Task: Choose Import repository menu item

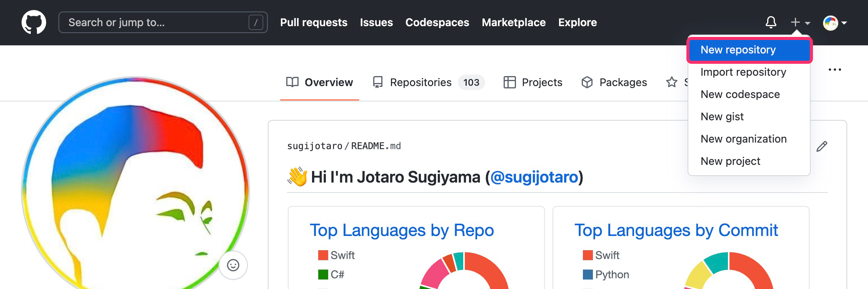Action: point(743,72)
